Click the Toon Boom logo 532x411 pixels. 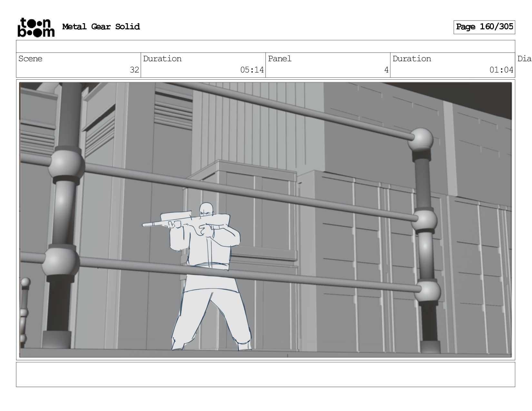(x=36, y=27)
